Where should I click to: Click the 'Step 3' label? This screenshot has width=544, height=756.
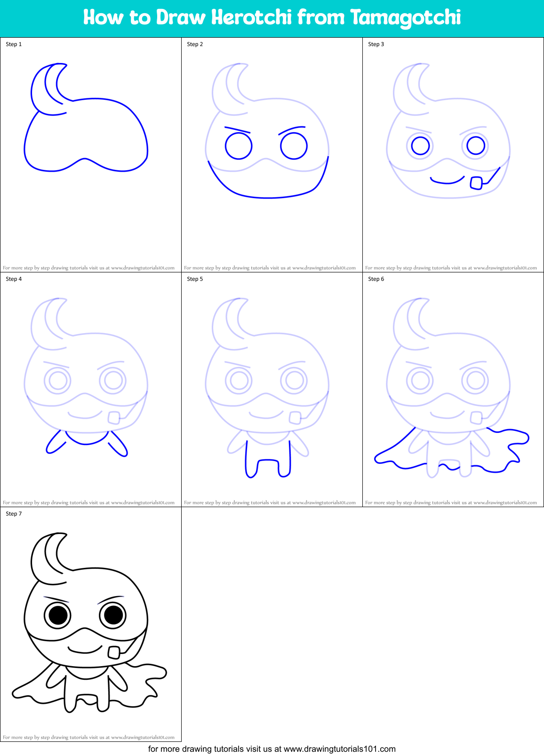coord(376,44)
